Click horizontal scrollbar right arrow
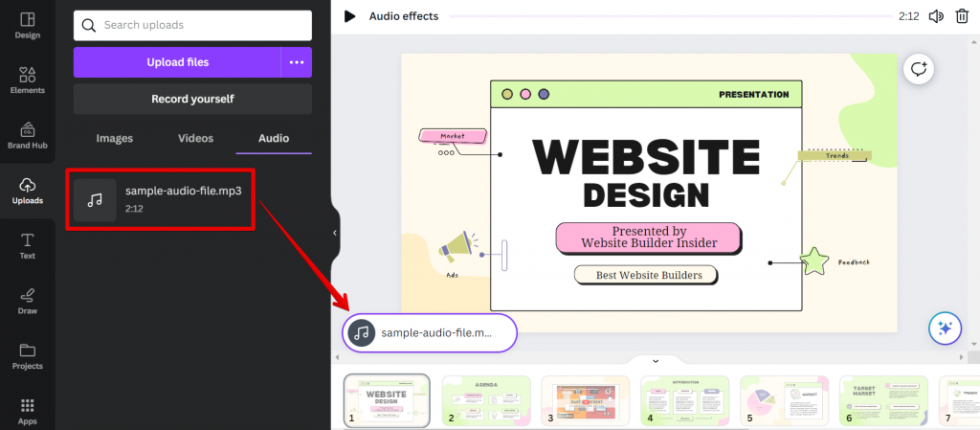 click(961, 357)
